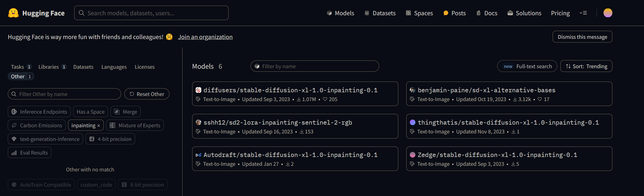644x196 pixels.
Task: Open Datasets in the top navigation
Action: click(x=380, y=13)
